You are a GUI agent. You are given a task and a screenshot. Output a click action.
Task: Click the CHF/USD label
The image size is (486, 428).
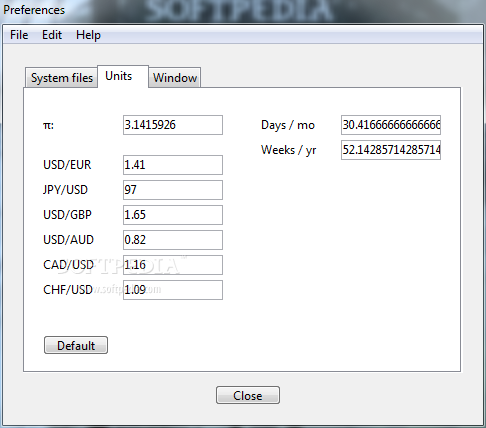pyautogui.click(x=68, y=290)
